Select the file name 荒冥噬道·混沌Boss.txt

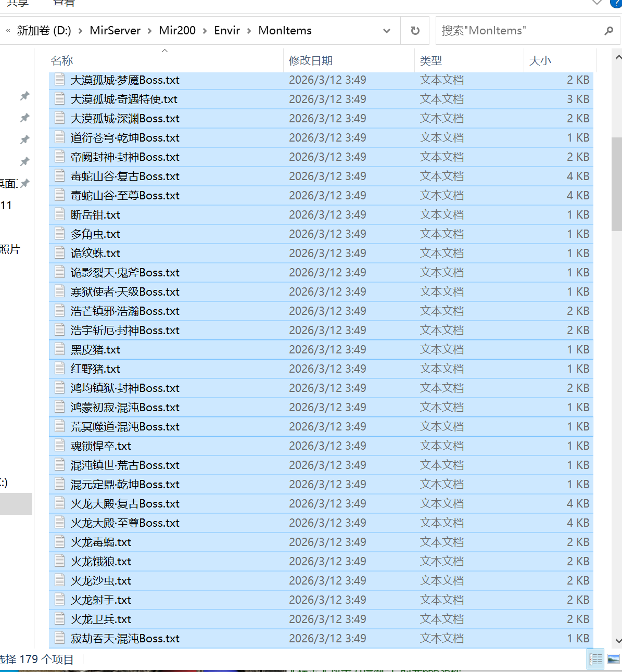125,426
